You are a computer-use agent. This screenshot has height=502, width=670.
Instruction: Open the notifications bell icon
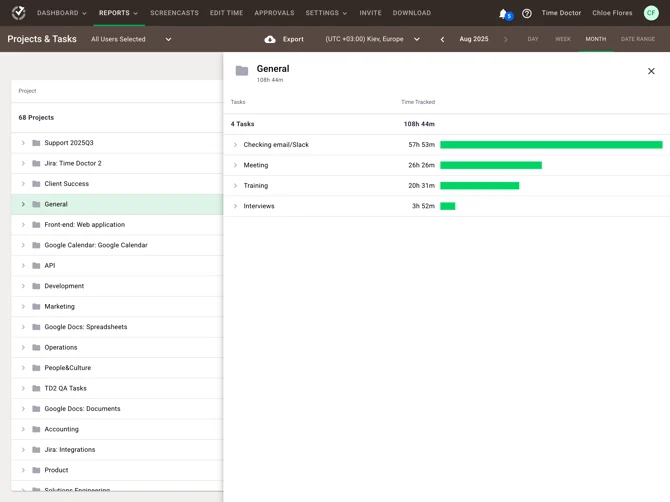coord(503,14)
